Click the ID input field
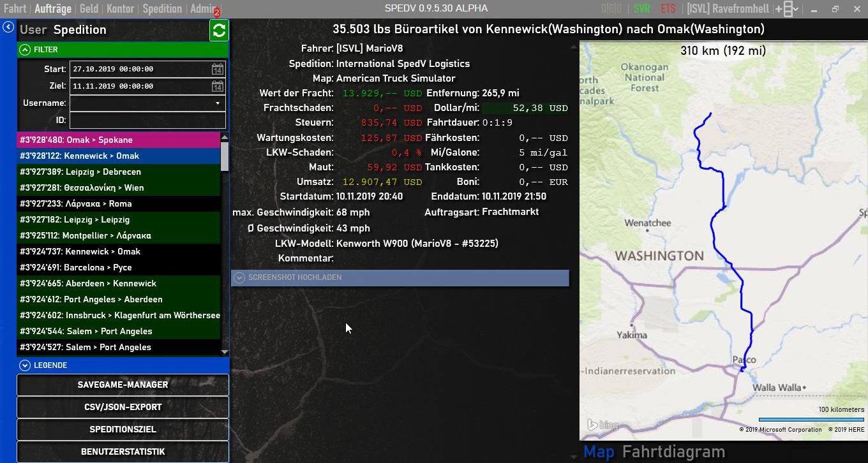Viewport: 868px width, 463px height. coord(147,120)
